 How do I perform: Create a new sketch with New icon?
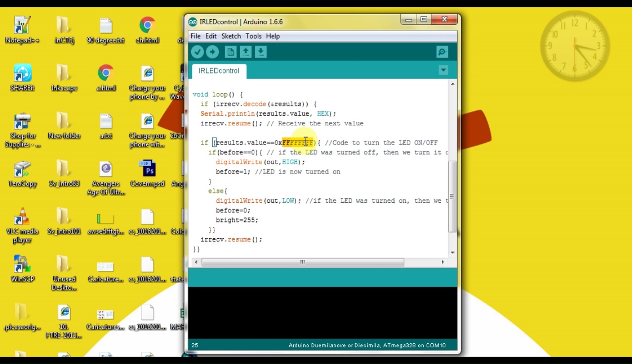231,52
